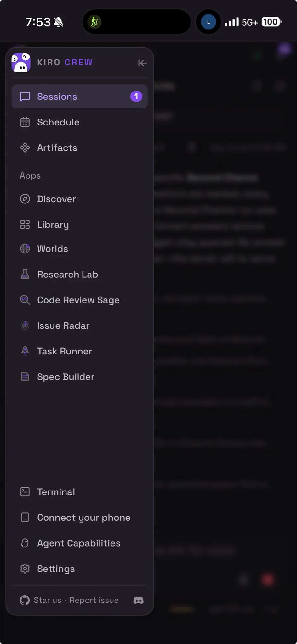Go to Artifacts

coord(80,148)
